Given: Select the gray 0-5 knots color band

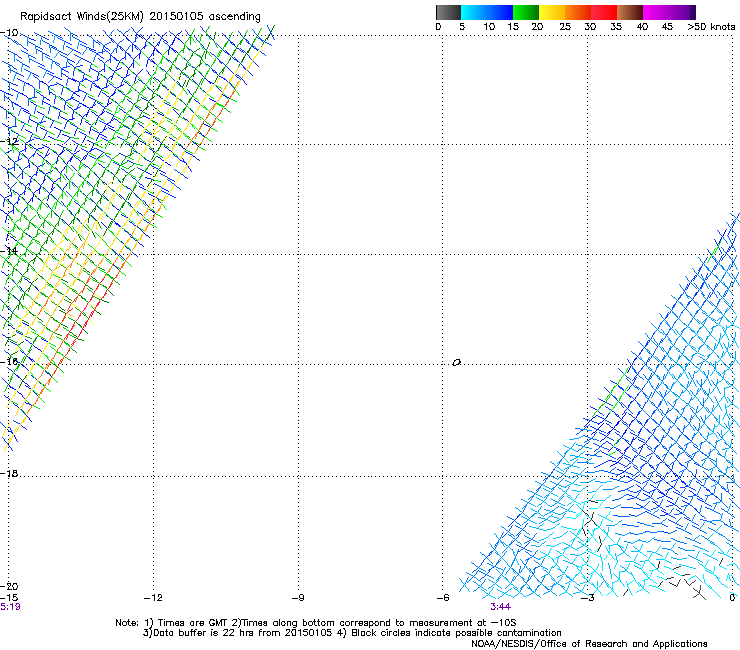Looking at the screenshot, I should [448, 12].
